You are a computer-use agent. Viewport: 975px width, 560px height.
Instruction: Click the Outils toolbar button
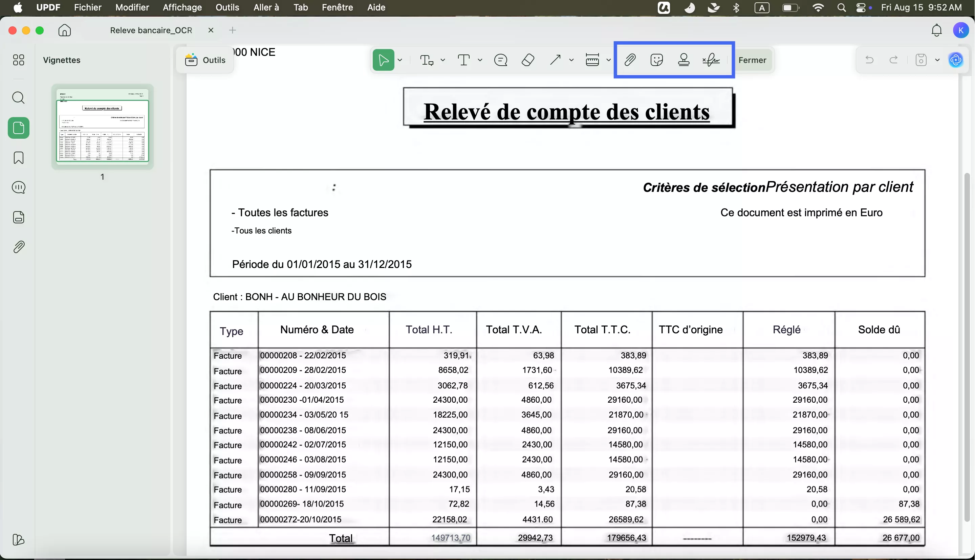point(205,60)
